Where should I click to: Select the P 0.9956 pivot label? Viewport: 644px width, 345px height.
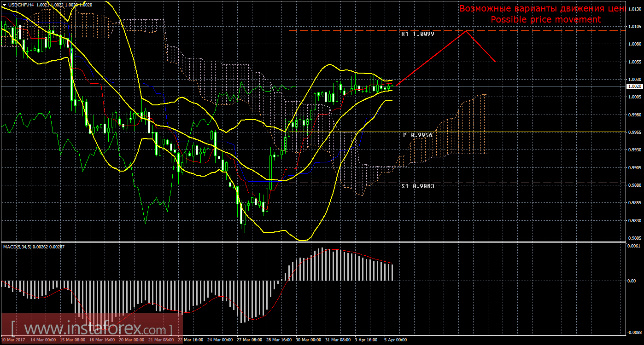pos(418,135)
